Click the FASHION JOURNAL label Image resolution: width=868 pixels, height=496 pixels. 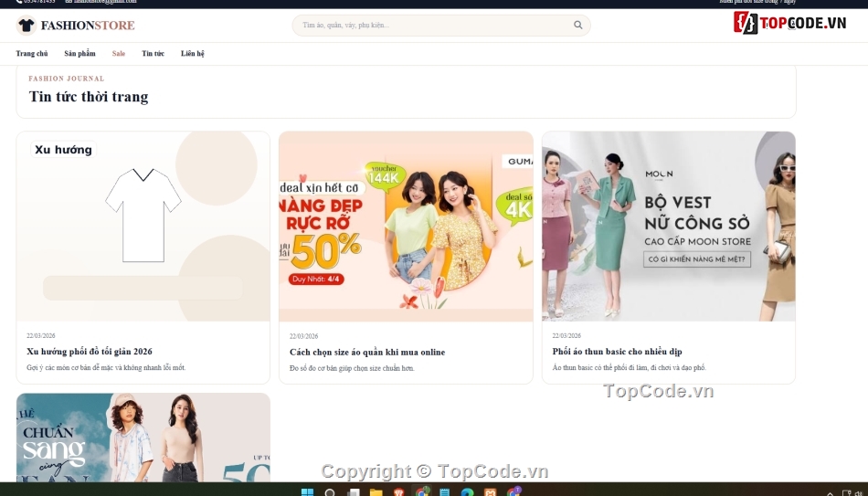[x=67, y=79]
